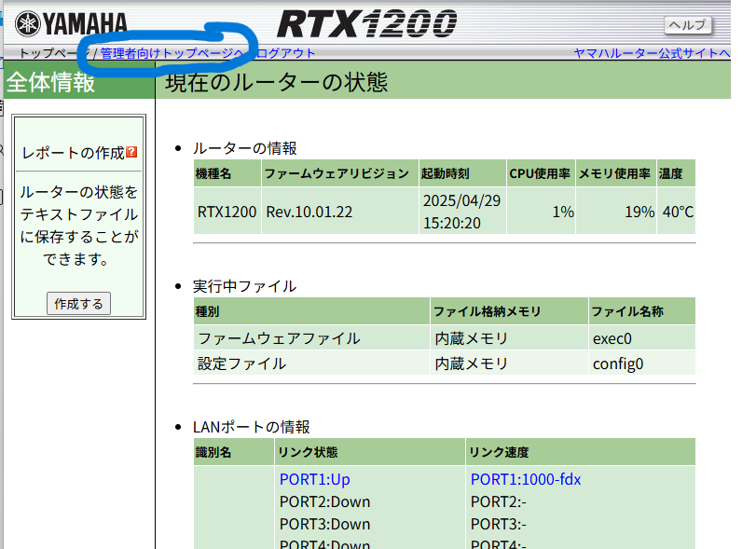Click the exec0 file name
This screenshot has width=756, height=549.
tap(612, 338)
